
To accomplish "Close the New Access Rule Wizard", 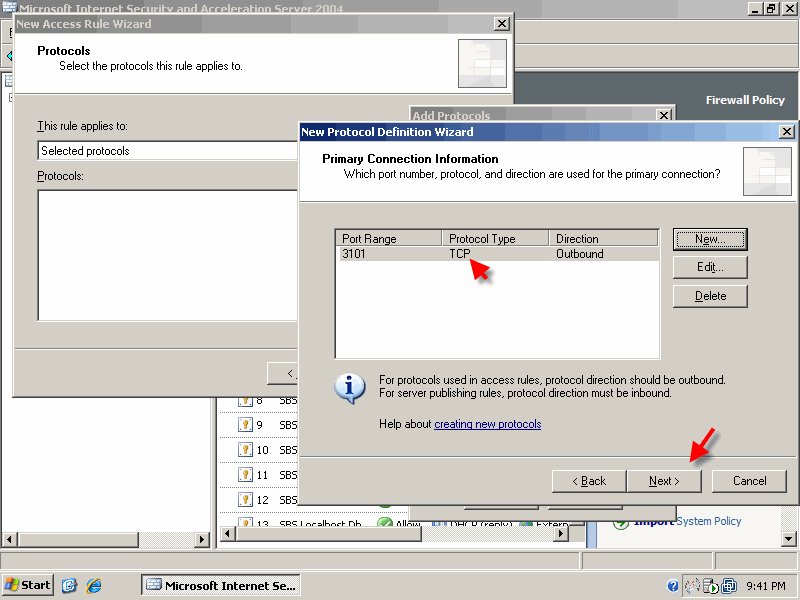I will click(x=502, y=24).
